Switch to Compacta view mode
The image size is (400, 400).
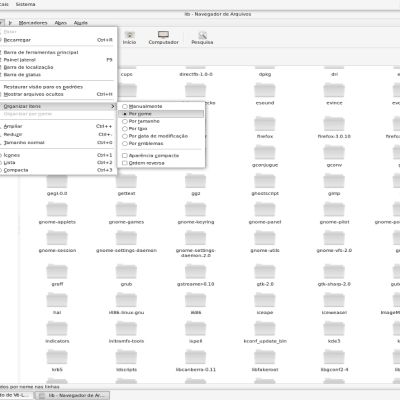[57, 170]
